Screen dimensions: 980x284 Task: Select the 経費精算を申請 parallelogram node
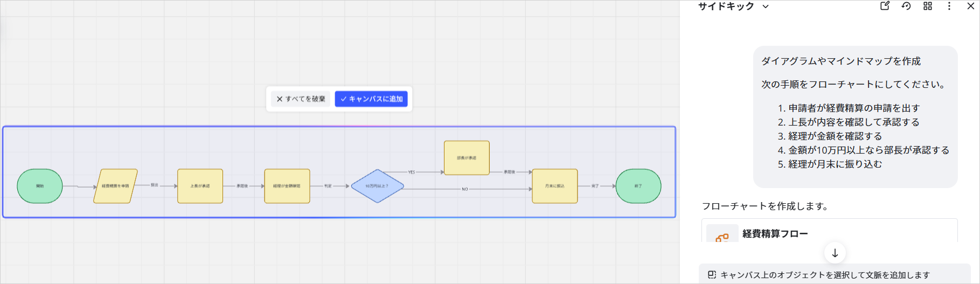click(x=115, y=186)
